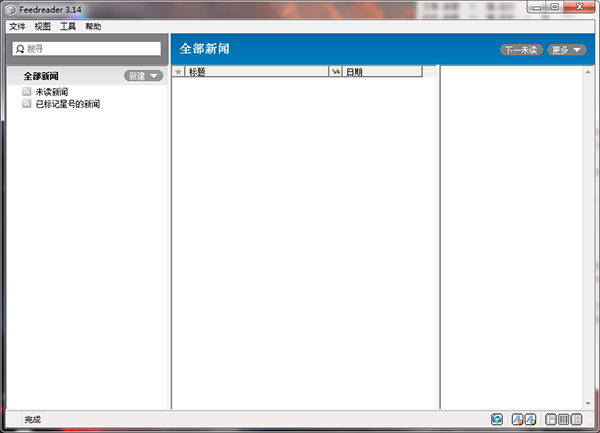Click the first text size icon in status bar

(518, 419)
